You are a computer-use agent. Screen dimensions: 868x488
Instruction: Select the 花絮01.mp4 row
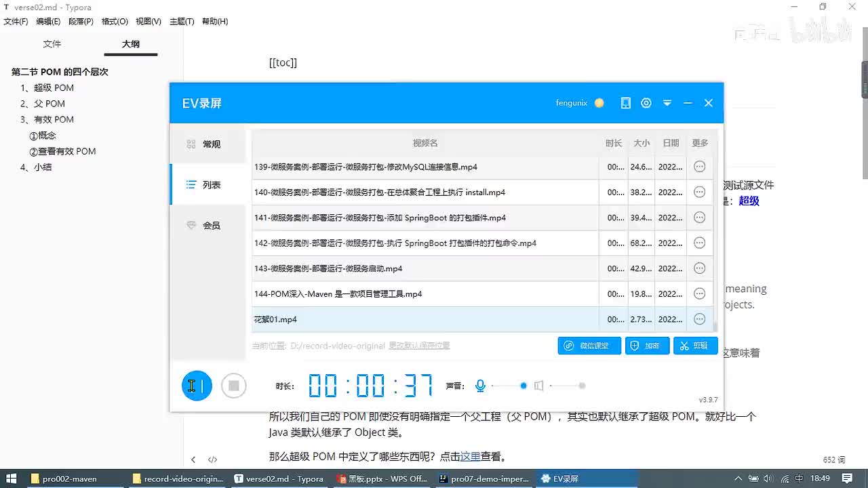[x=482, y=319]
